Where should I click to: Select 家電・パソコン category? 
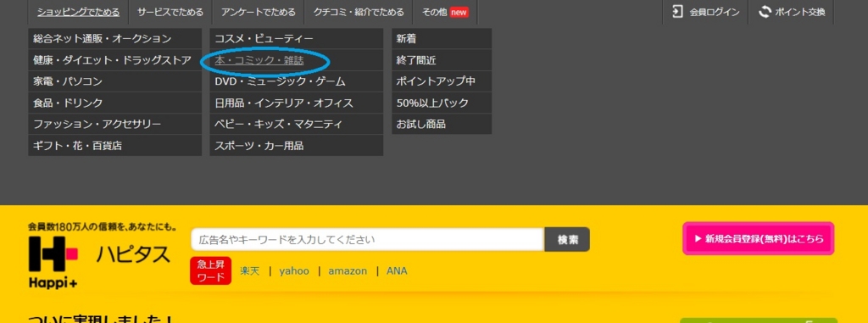[115, 81]
